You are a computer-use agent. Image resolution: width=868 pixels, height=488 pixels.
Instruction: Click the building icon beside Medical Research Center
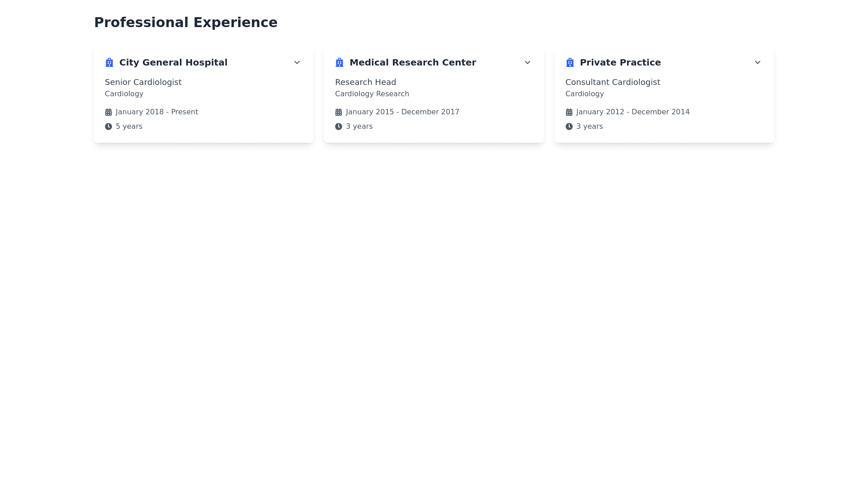click(x=340, y=62)
